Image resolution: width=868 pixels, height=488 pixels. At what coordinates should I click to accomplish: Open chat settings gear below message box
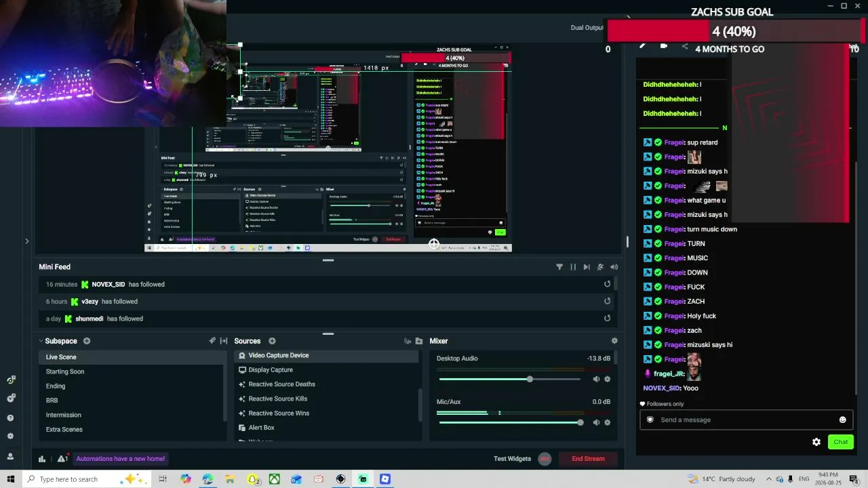click(816, 442)
